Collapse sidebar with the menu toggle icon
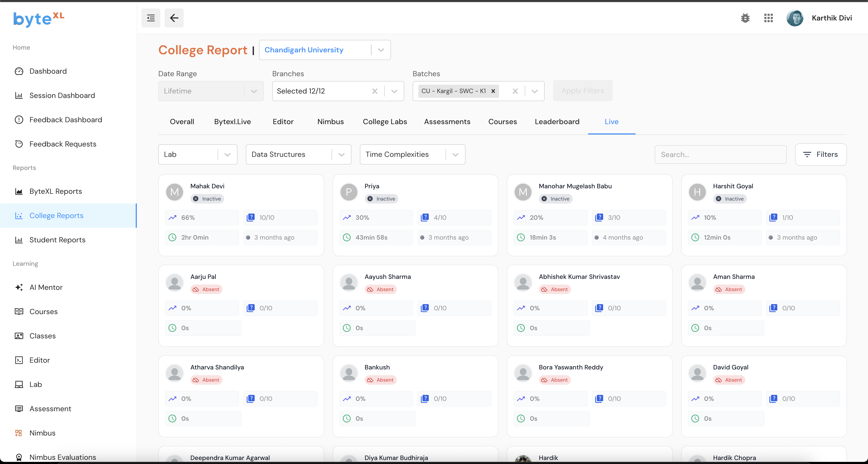The image size is (868, 464). pyautogui.click(x=151, y=18)
